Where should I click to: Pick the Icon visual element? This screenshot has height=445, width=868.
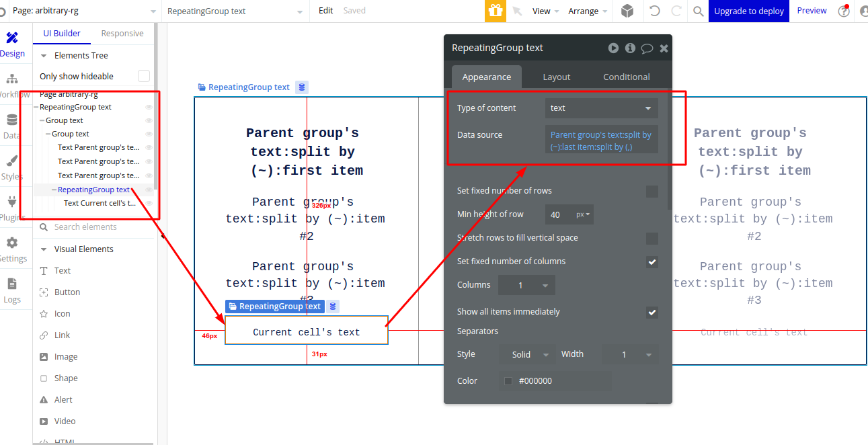(62, 313)
